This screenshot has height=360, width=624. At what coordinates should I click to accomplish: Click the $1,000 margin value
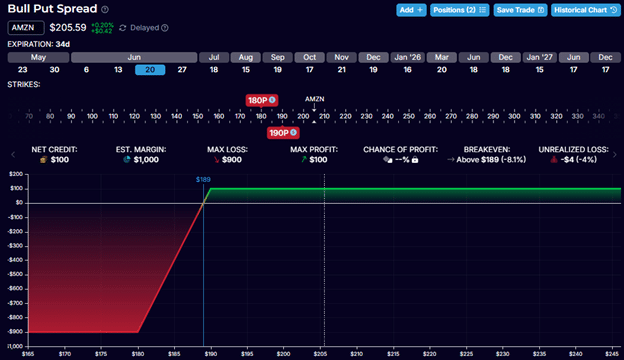(146, 160)
